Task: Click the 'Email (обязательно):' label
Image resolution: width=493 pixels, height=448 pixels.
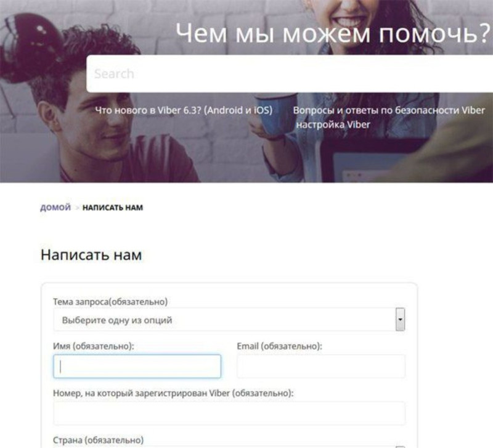Action: (x=280, y=346)
